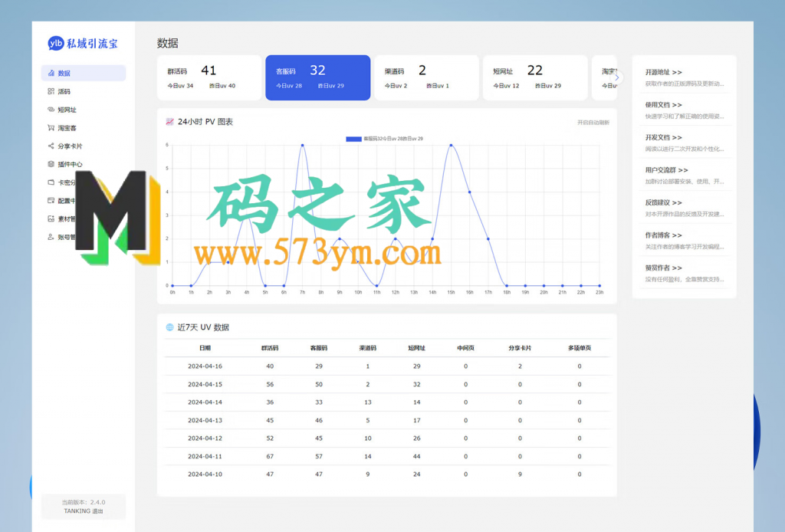Click the globe icon beside 近7天 UV 数据

point(169,327)
